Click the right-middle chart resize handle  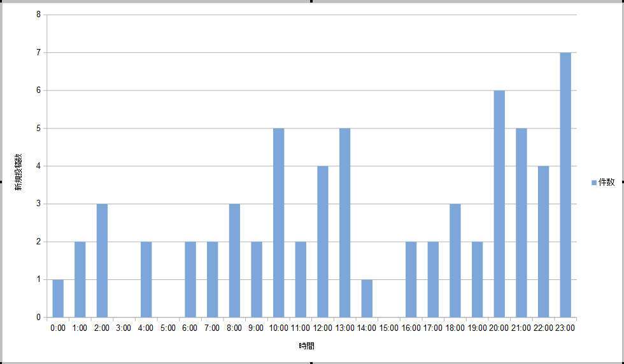(x=622, y=182)
